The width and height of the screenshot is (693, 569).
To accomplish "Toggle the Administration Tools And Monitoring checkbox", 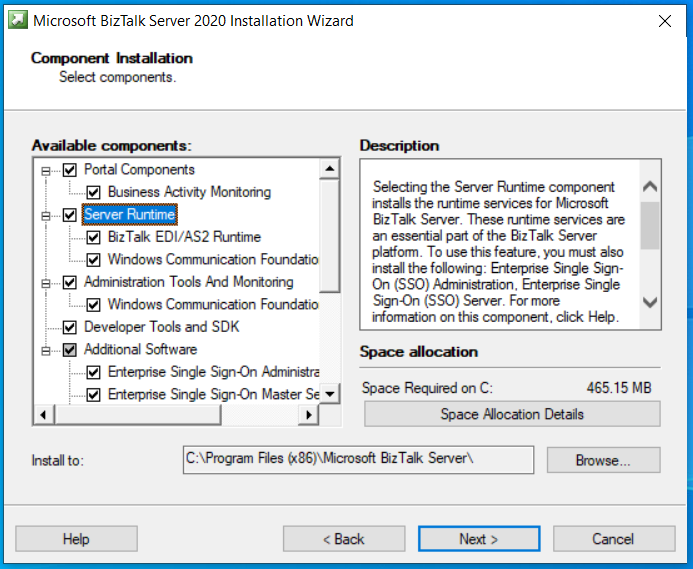I will click(69, 282).
